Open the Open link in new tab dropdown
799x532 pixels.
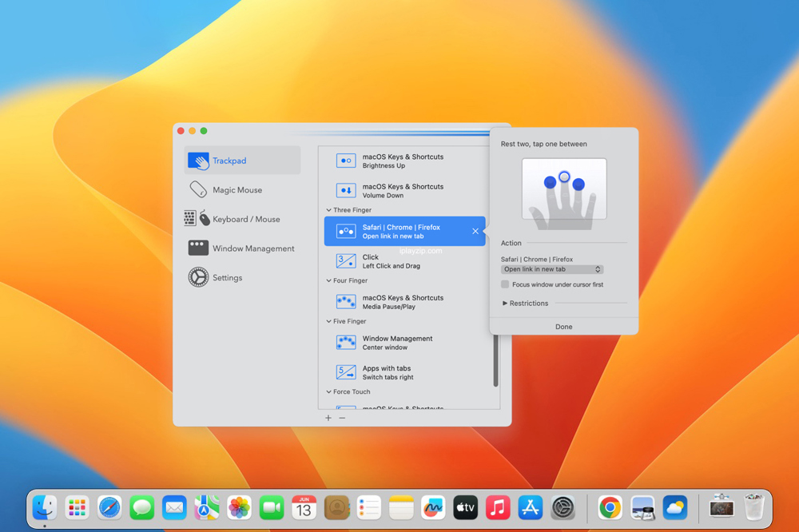pos(552,269)
